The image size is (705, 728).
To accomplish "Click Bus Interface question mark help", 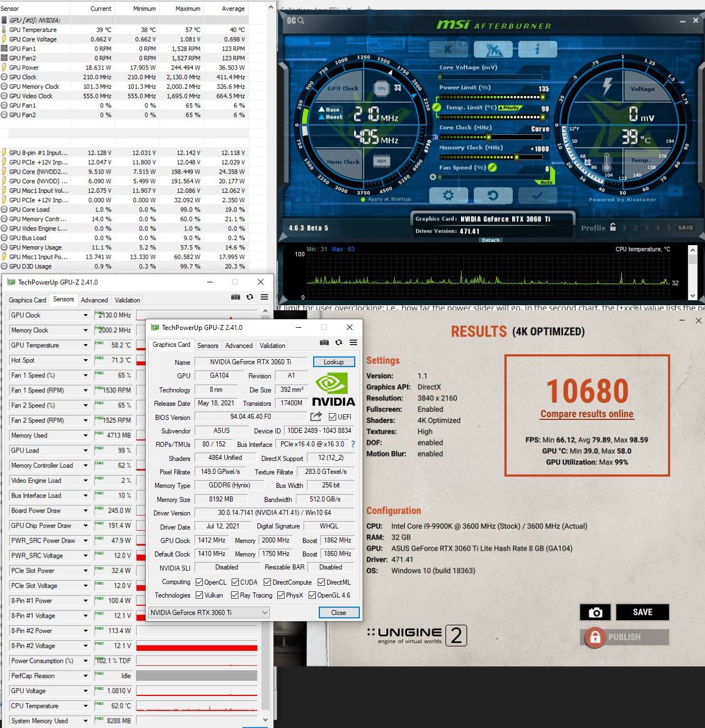I will tap(353, 444).
